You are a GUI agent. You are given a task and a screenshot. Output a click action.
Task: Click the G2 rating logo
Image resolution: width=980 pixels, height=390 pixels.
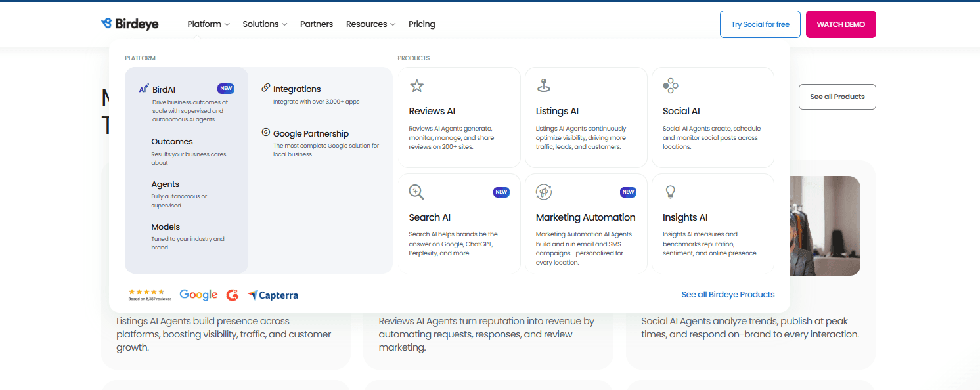tap(233, 295)
